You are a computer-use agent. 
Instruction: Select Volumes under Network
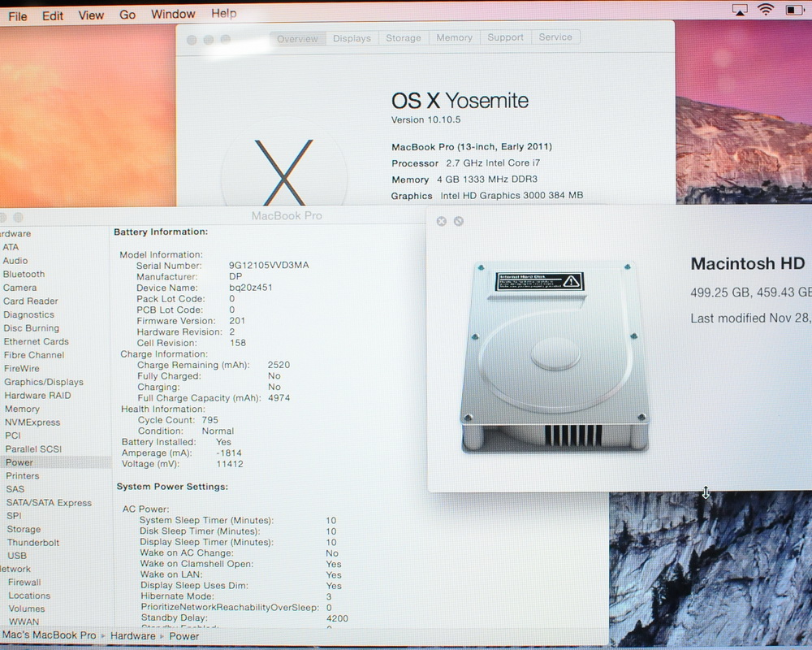[27, 609]
